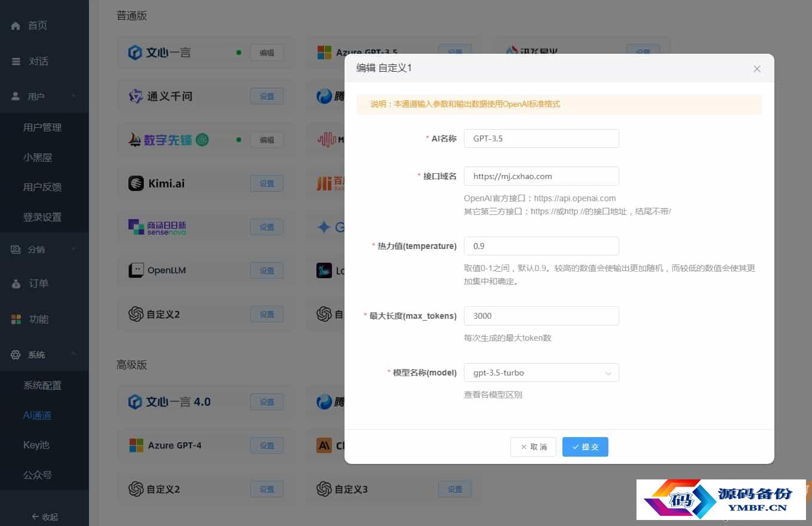Click the 分销 icon in sidebar
This screenshot has height=526, width=812.
tap(16, 249)
